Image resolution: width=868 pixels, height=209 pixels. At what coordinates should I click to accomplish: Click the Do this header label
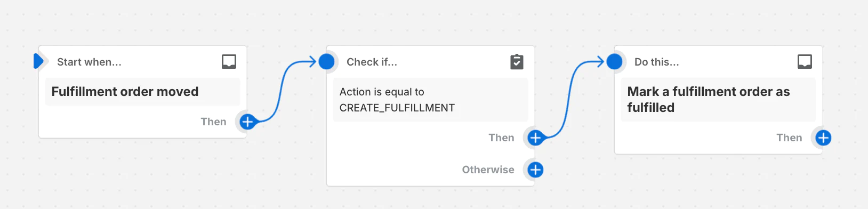click(x=656, y=62)
